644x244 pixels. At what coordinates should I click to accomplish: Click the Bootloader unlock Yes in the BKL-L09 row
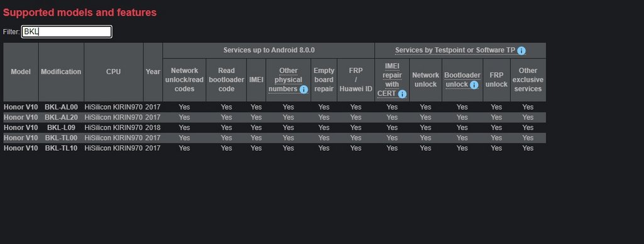pyautogui.click(x=462, y=128)
